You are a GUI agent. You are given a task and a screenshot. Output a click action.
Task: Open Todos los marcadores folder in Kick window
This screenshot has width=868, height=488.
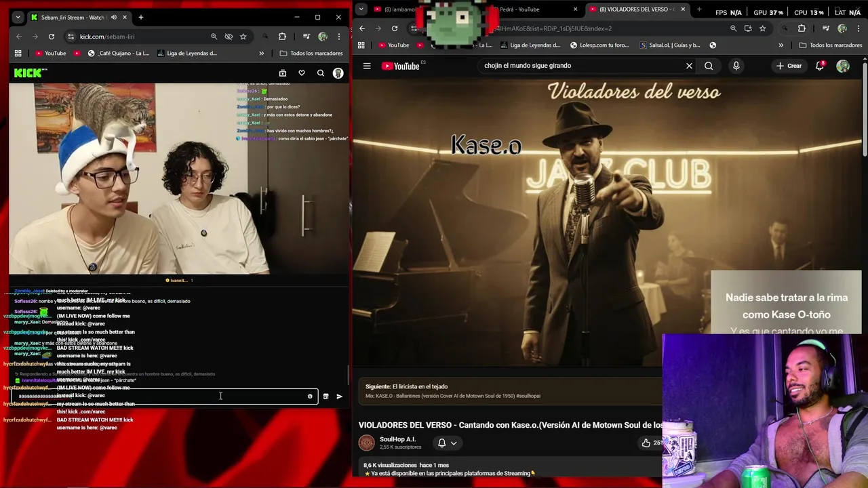[x=311, y=53]
